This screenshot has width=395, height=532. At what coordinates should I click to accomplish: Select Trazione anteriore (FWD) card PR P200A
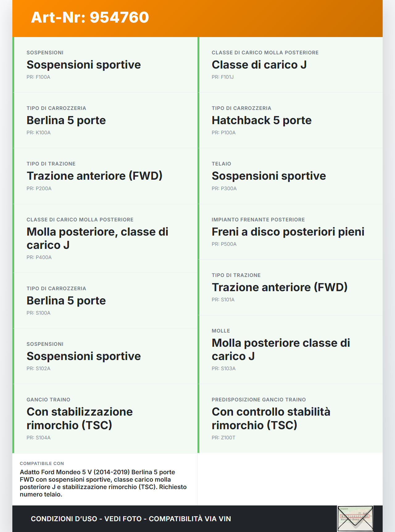coord(106,176)
